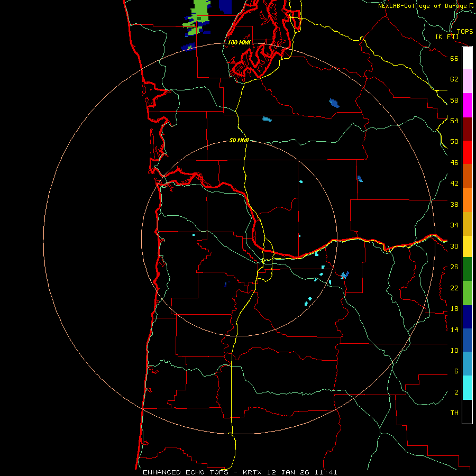Click the legend value '34'

(454, 225)
